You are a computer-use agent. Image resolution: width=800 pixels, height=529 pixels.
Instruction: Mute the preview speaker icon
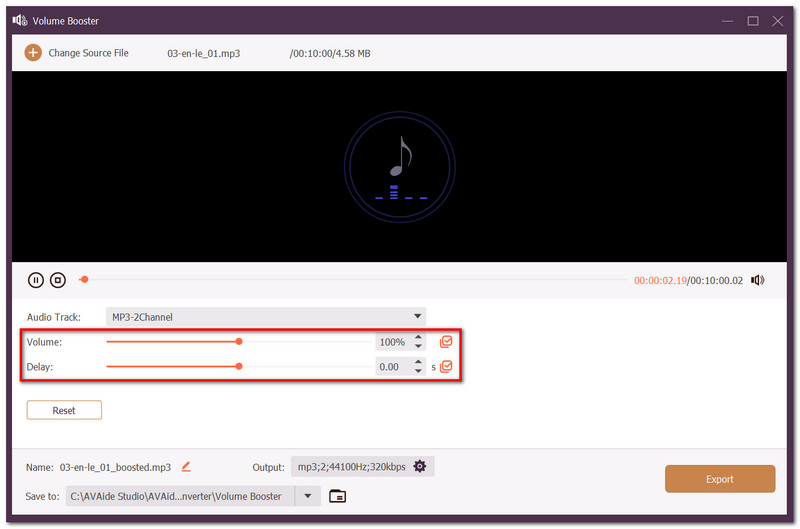[758, 280]
